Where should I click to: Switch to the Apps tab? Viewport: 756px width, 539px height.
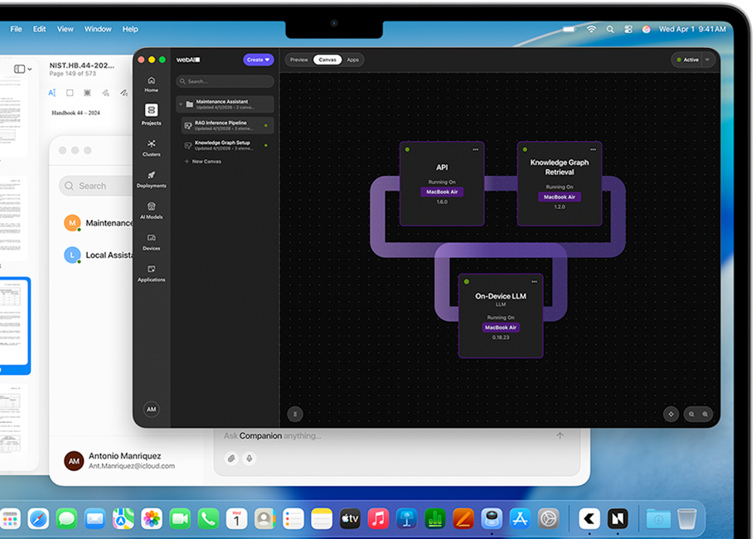(353, 60)
